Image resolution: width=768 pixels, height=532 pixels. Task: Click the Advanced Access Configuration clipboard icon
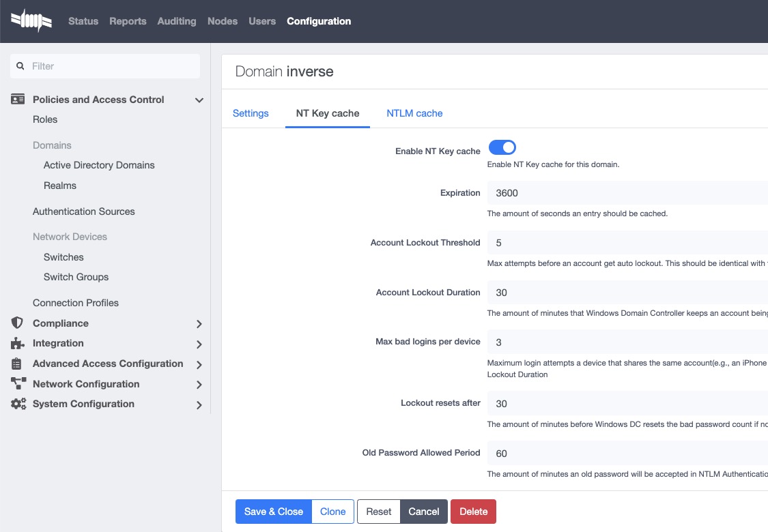(18, 364)
